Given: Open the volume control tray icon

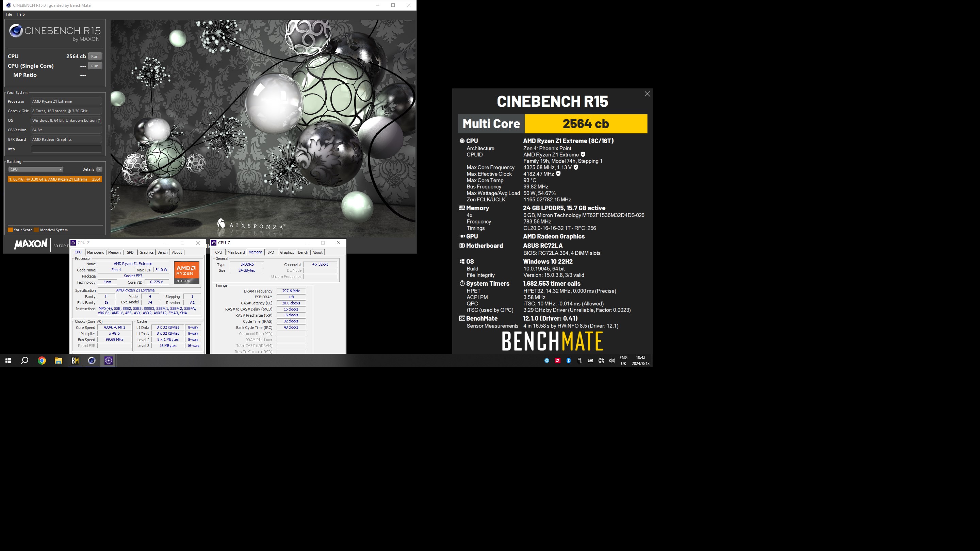Looking at the screenshot, I should [x=612, y=361].
